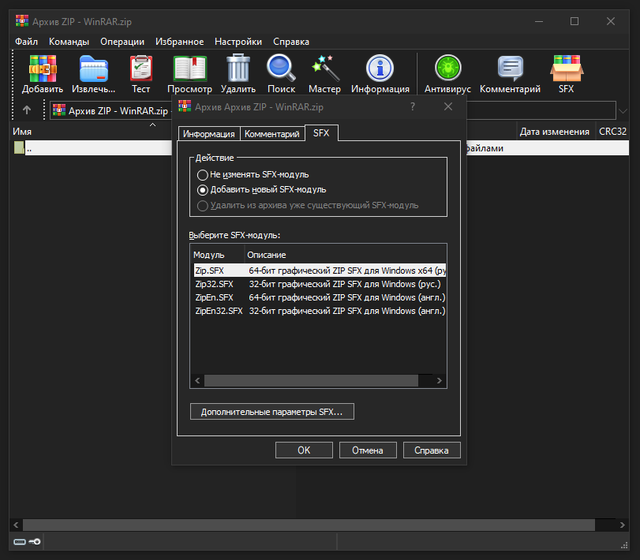Click the OK button
The image size is (640, 560).
(x=304, y=450)
